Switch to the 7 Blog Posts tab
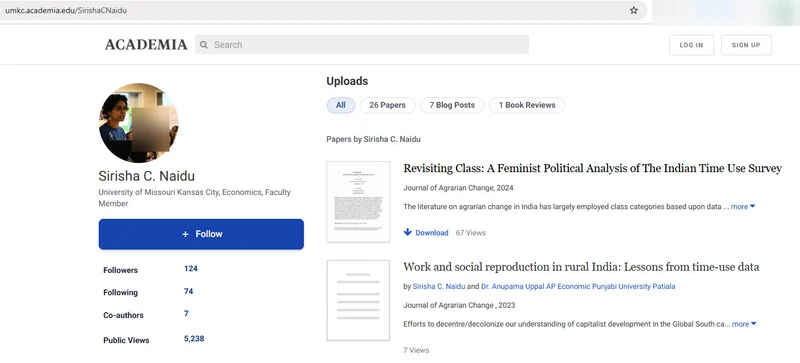This screenshot has height=363, width=800. [452, 105]
